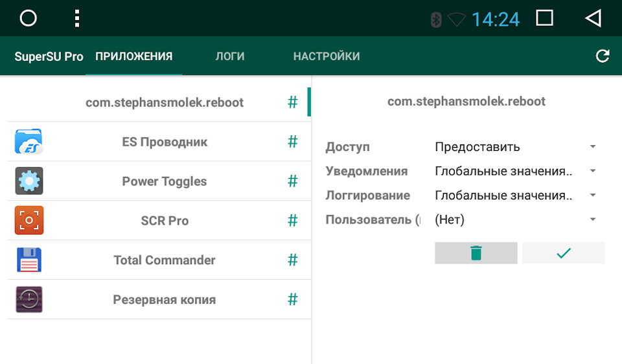Tap hash symbol next to Резервная копия
622x364 pixels.
click(293, 299)
